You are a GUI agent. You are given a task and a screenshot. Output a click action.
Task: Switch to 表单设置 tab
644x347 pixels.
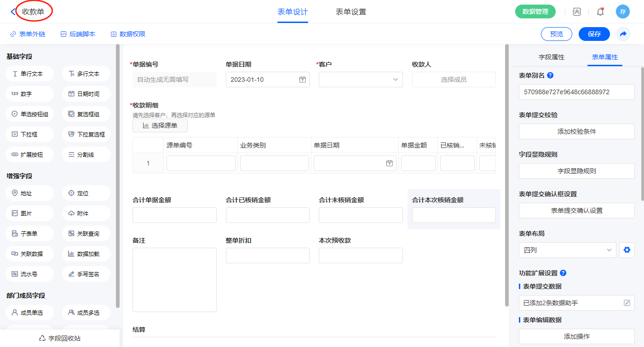click(x=351, y=12)
